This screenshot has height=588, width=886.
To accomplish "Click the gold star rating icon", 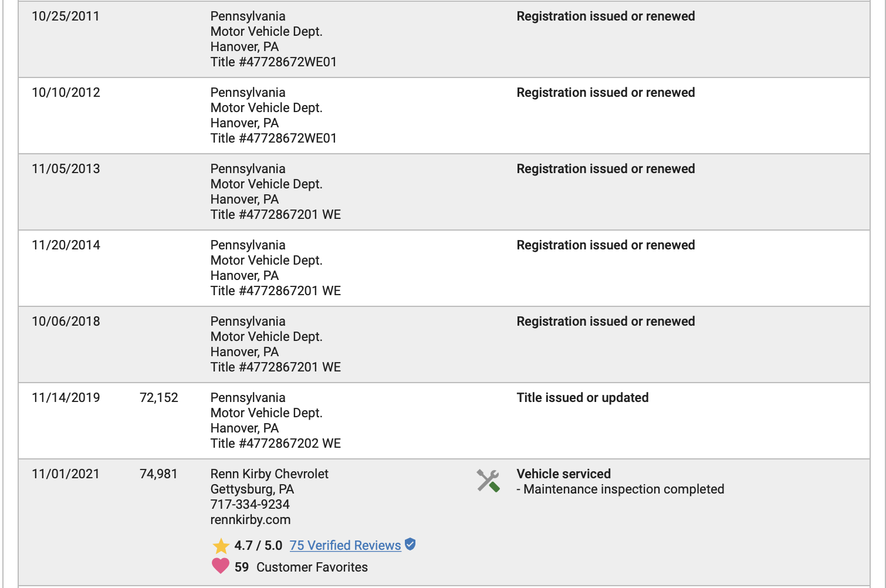I will coord(221,546).
